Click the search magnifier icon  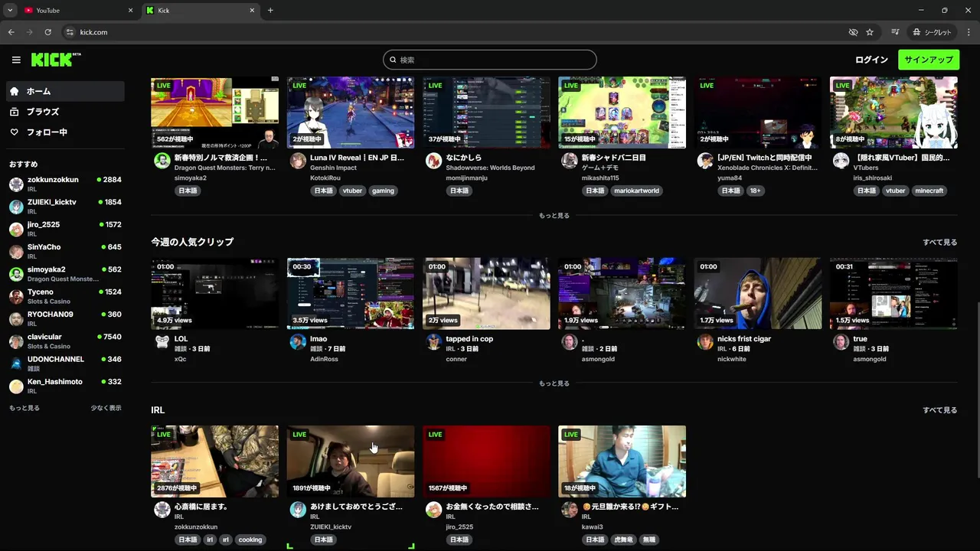[393, 60]
